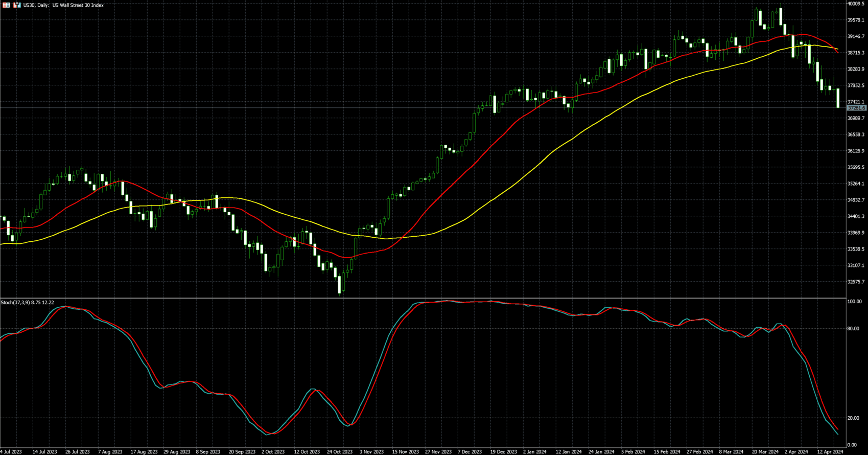Click the 100.00 stochastic scale label
Viewport: 868px width, 455px height.
[854, 302]
